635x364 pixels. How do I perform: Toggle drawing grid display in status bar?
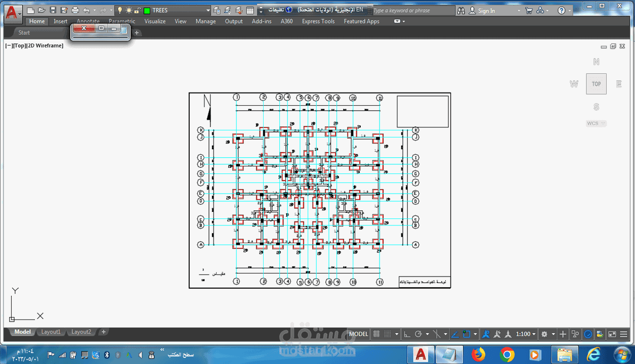(x=376, y=334)
